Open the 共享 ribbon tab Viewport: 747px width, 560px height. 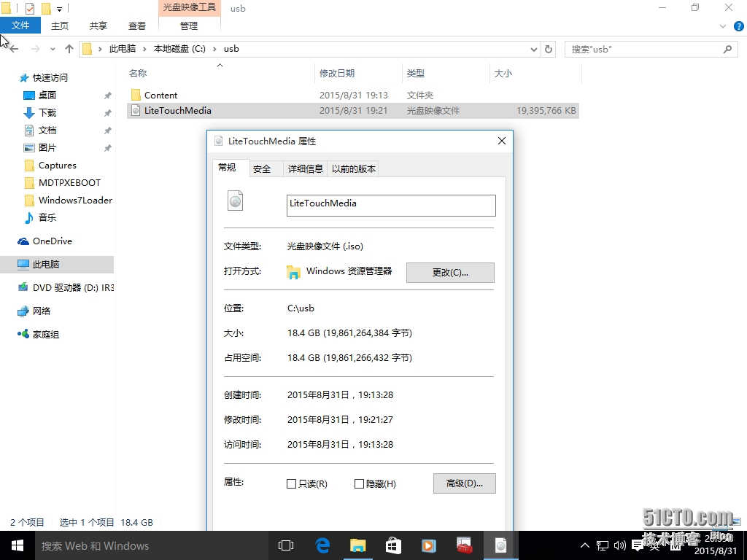click(98, 26)
